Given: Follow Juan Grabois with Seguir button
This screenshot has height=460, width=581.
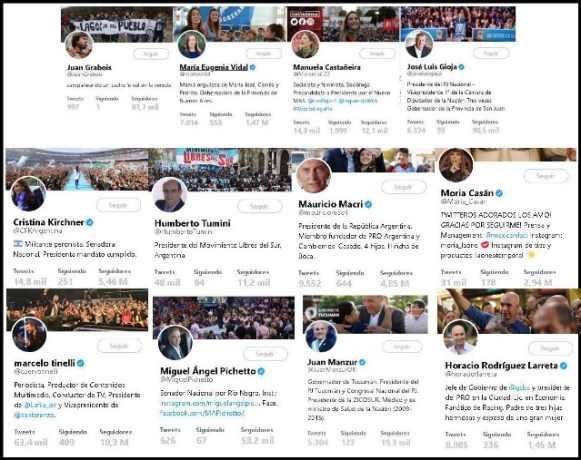Looking at the screenshot, I should pos(151,54).
